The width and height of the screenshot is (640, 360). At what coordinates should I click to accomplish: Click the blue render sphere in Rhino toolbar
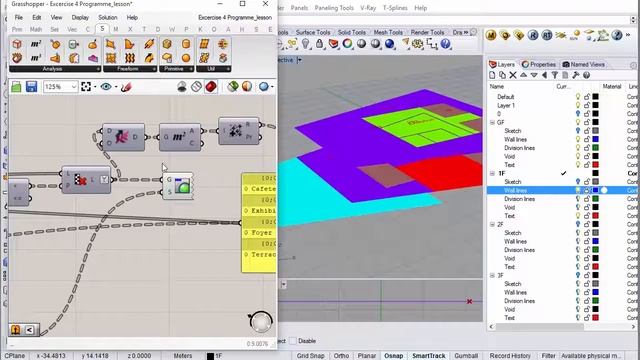(x=390, y=44)
